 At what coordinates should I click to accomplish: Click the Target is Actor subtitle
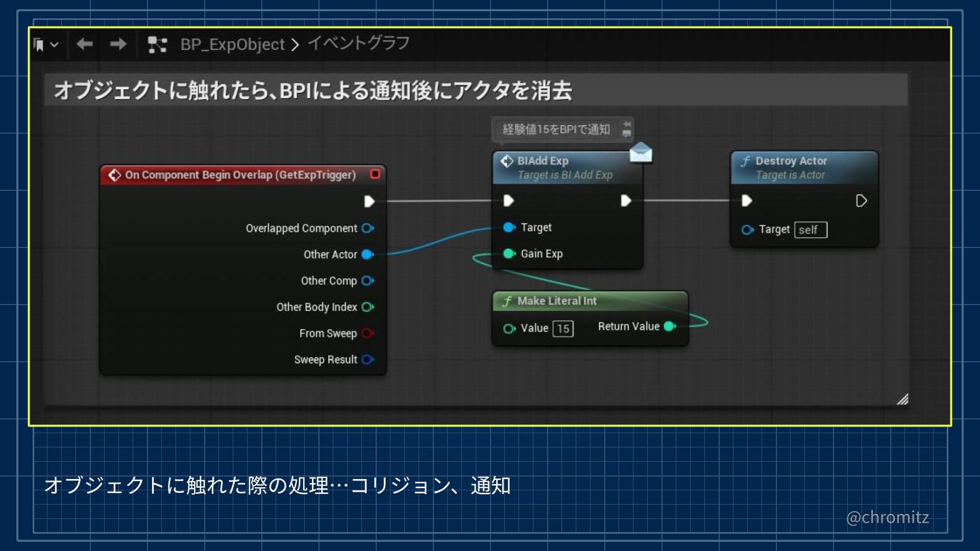pyautogui.click(x=790, y=175)
